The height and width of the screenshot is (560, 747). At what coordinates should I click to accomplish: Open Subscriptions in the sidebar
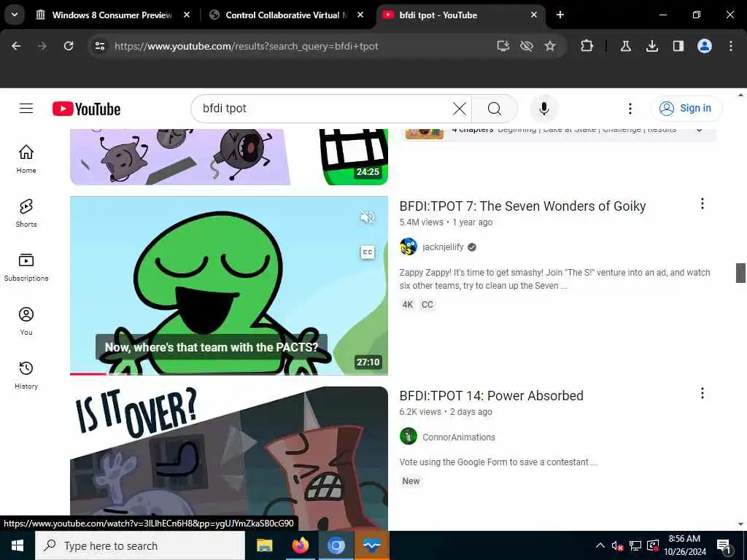26,267
